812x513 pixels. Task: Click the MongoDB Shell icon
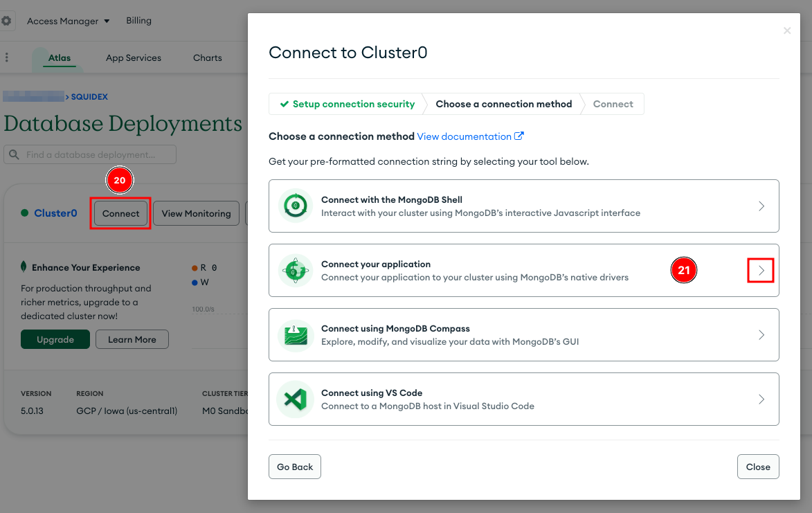point(296,206)
